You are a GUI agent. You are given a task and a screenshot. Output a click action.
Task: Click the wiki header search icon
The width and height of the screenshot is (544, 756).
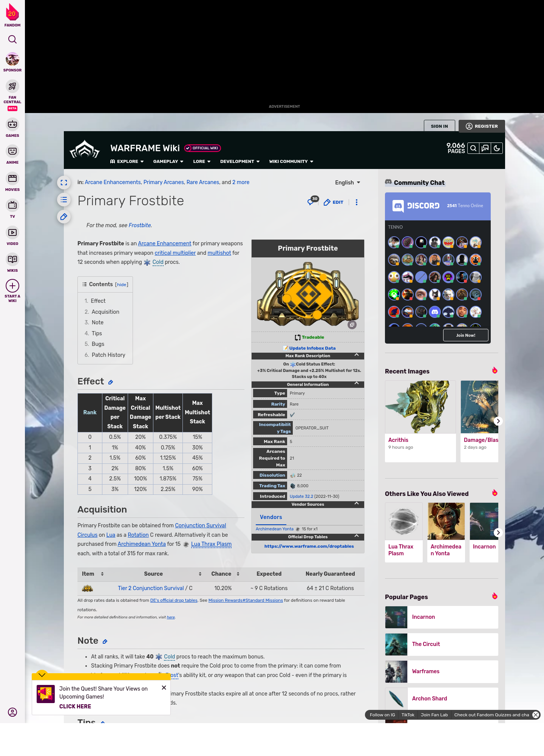coord(473,148)
